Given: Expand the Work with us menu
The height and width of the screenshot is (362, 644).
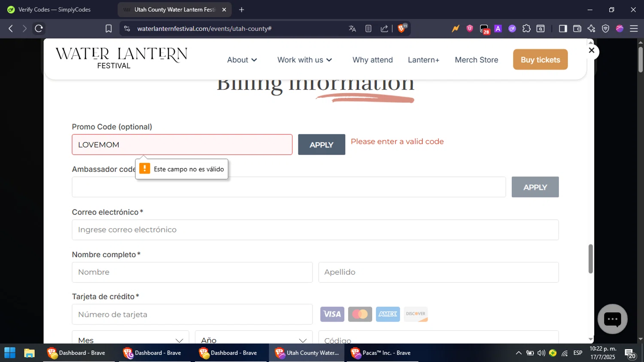Looking at the screenshot, I should (x=305, y=60).
